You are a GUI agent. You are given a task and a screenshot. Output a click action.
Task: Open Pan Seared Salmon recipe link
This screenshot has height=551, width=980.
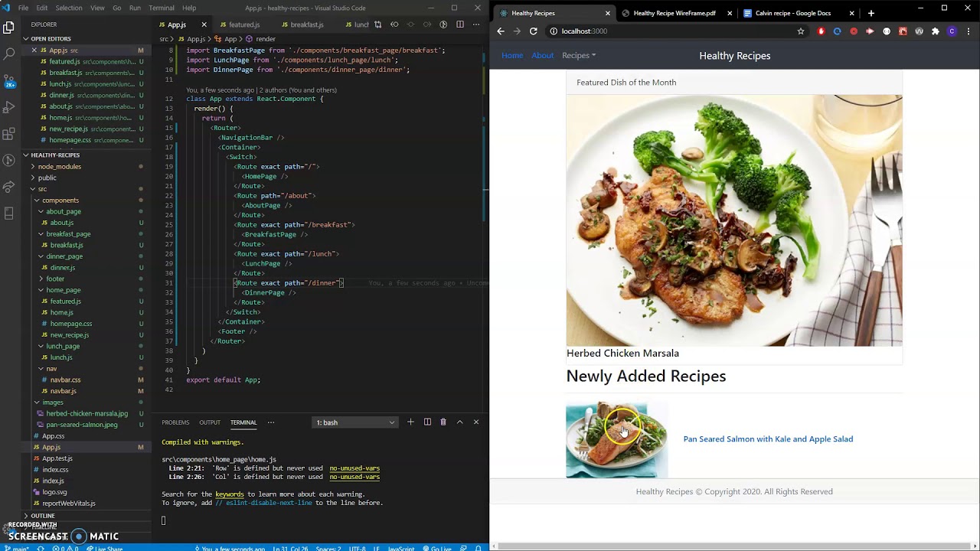pyautogui.click(x=768, y=439)
